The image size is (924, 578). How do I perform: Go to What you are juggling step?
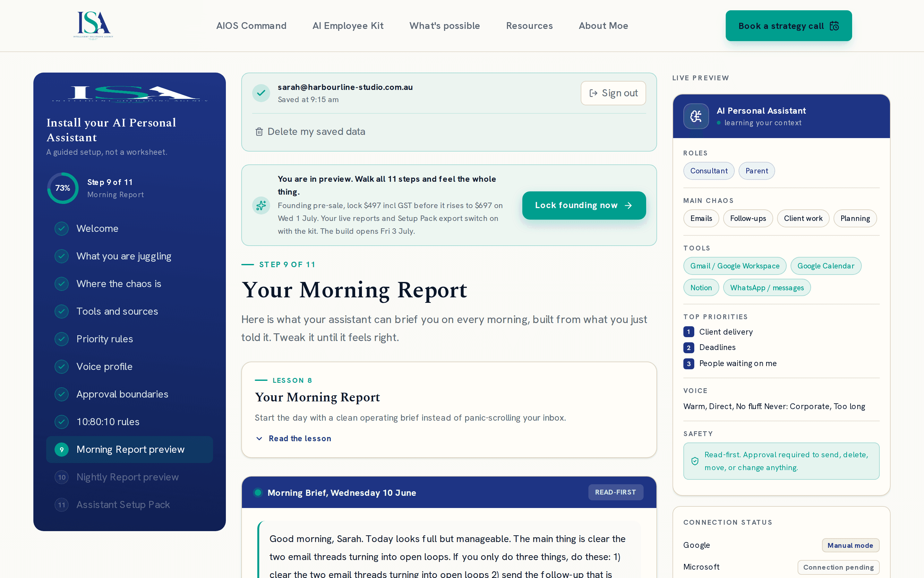click(x=129, y=256)
